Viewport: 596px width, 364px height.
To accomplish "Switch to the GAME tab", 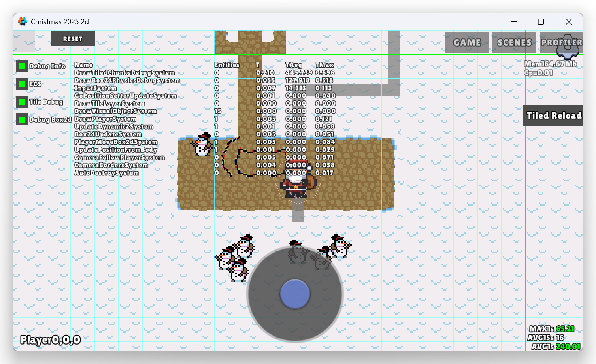I will coord(467,42).
